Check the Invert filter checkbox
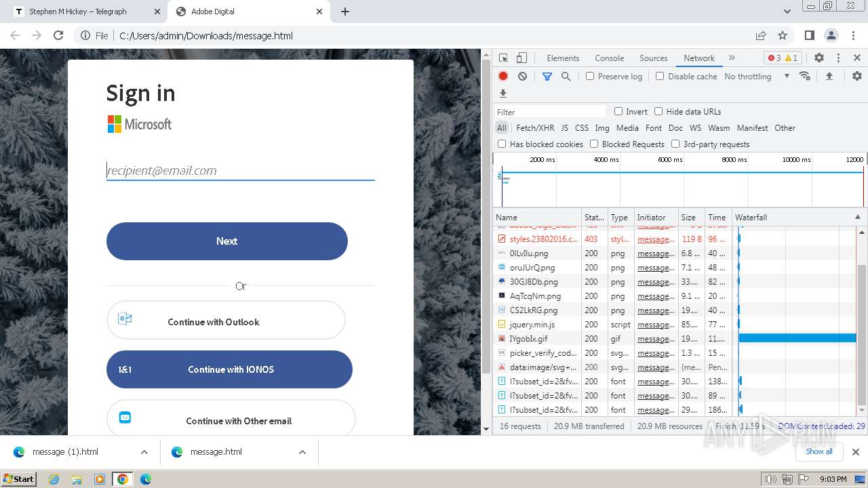This screenshot has width=868, height=488. (618, 112)
